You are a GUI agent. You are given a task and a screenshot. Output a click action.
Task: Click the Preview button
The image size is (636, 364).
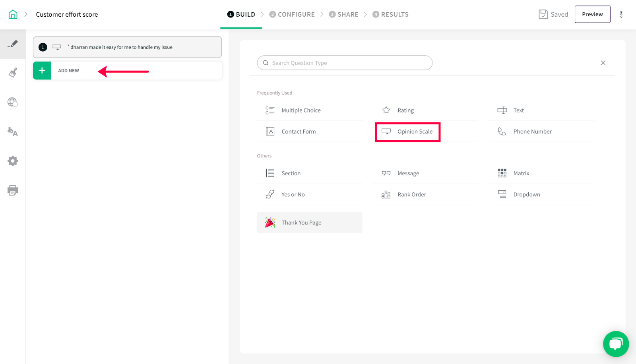(x=592, y=14)
